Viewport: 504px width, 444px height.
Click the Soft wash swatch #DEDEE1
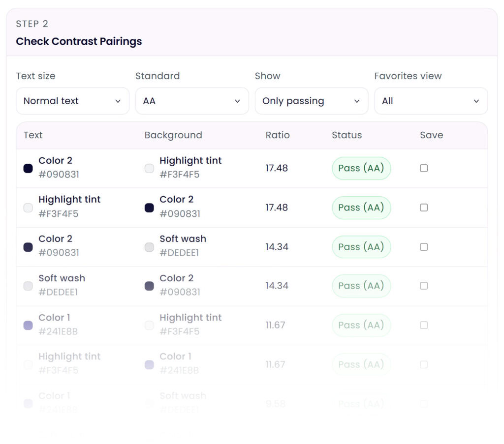149,247
